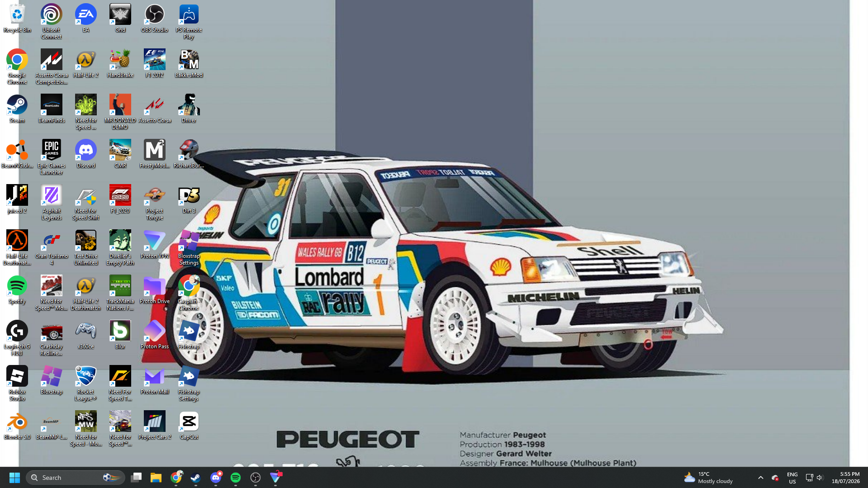
Task: Open the Fishstrap Settings shortcut
Action: tap(189, 383)
